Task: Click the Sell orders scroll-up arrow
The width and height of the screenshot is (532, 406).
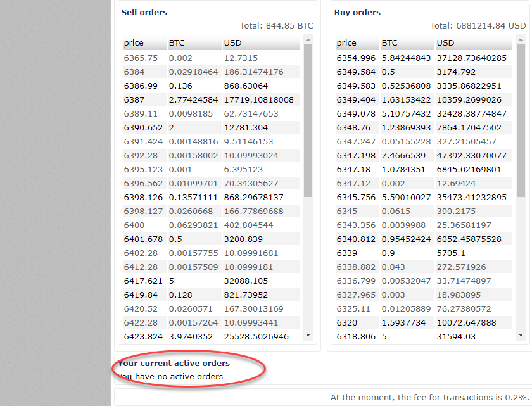Action: click(x=308, y=39)
